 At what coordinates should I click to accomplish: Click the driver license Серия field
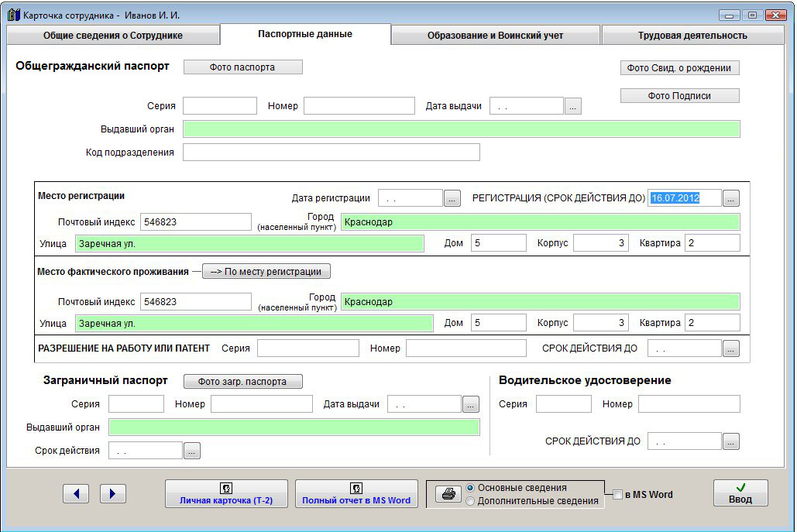click(564, 404)
